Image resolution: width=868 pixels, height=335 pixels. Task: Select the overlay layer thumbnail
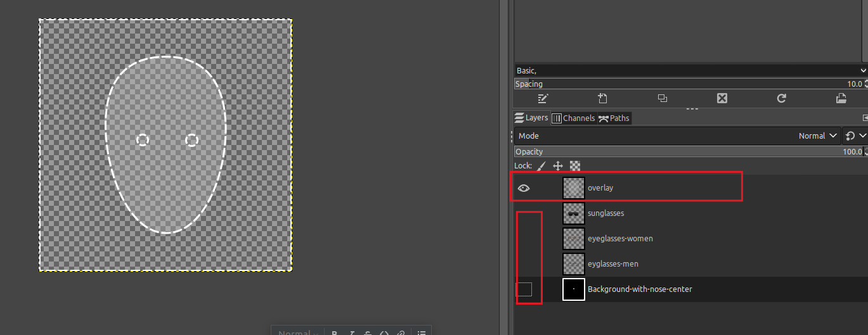point(574,188)
